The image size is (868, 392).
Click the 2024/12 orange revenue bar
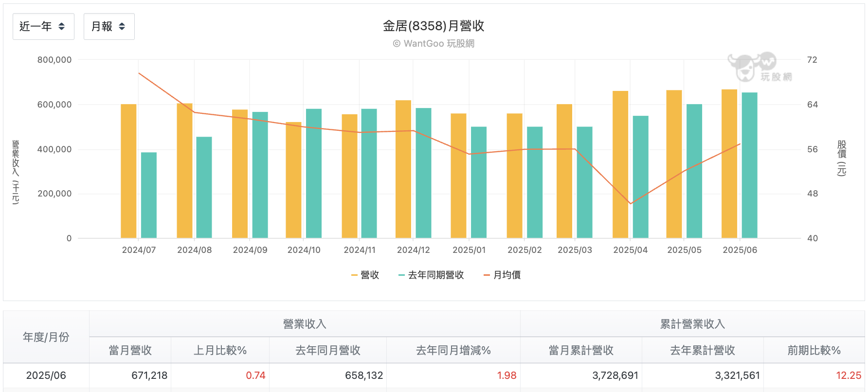click(x=403, y=169)
